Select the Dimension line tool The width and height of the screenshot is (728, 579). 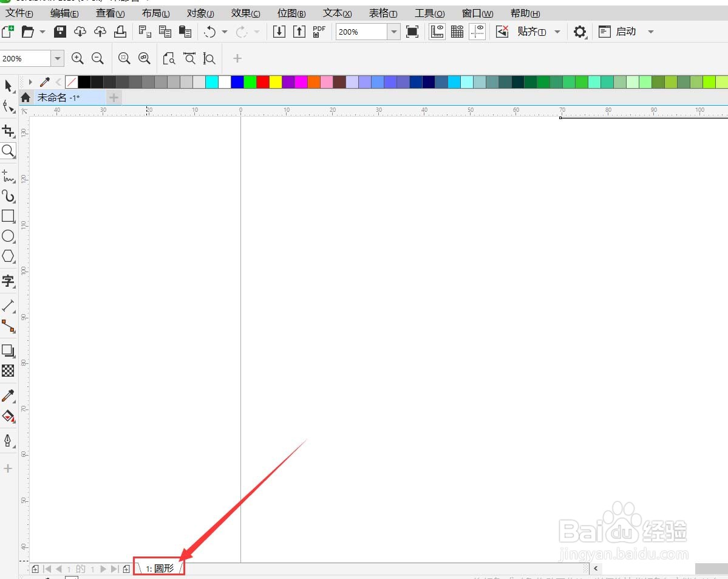point(9,306)
